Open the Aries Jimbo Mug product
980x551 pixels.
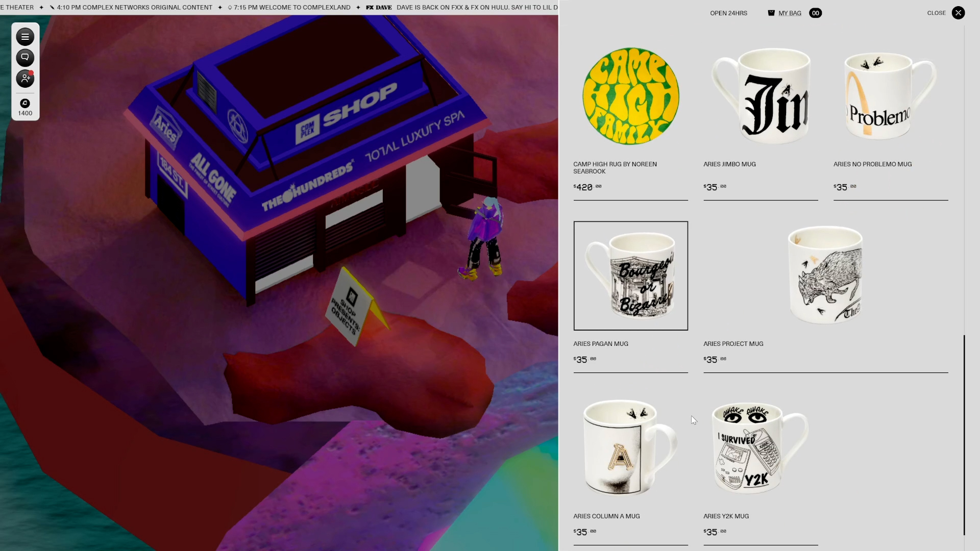coord(761,96)
